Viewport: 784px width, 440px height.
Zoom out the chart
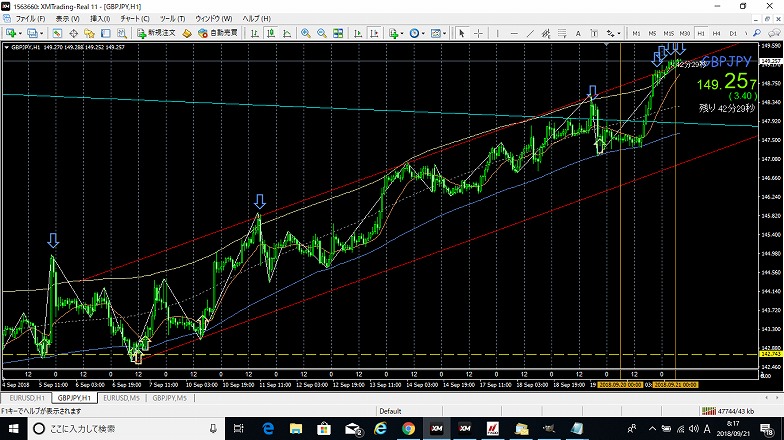pos(322,33)
